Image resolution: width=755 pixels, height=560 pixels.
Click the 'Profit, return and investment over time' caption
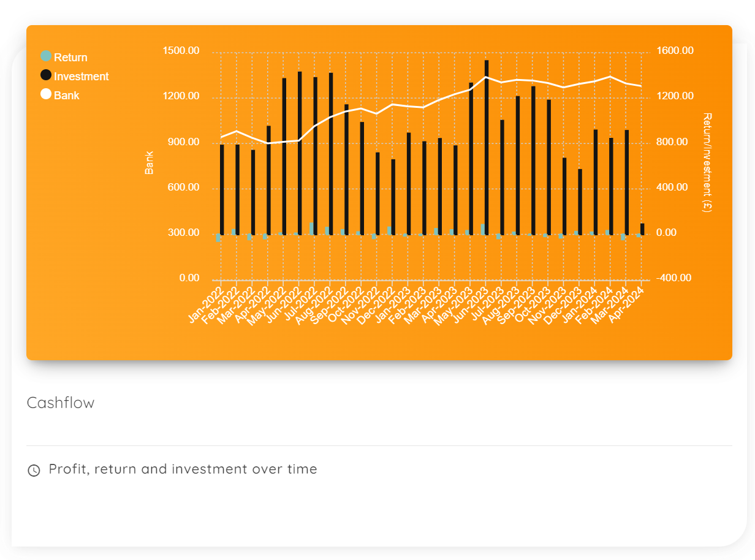point(183,469)
